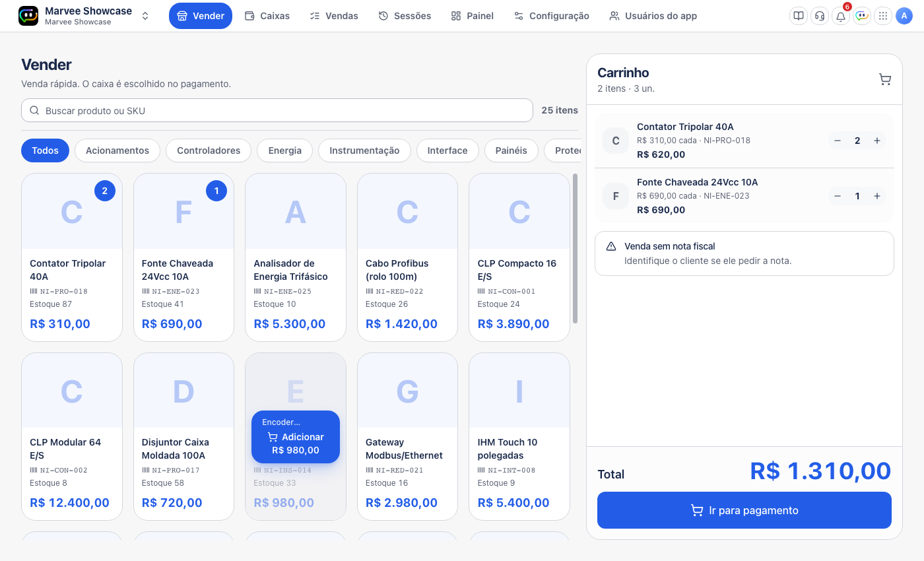The width and height of the screenshot is (924, 561).
Task: Decrease Contator Tripolar 40A quantity
Action: (x=838, y=141)
